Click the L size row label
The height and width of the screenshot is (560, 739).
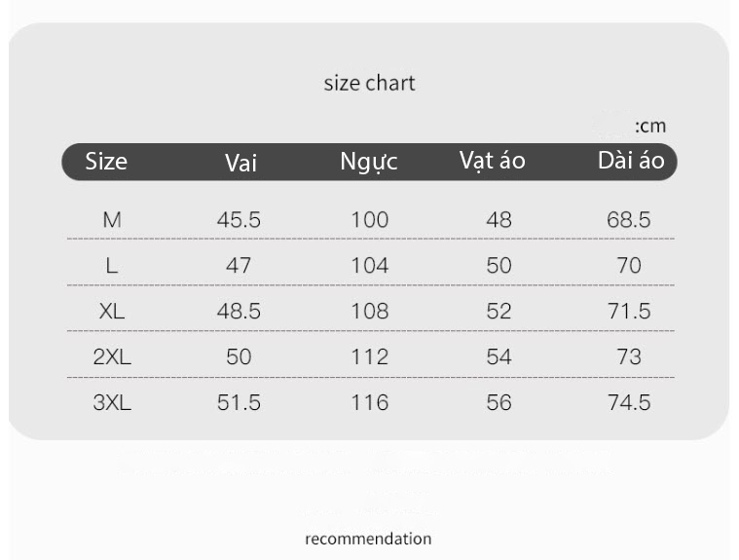tap(112, 266)
